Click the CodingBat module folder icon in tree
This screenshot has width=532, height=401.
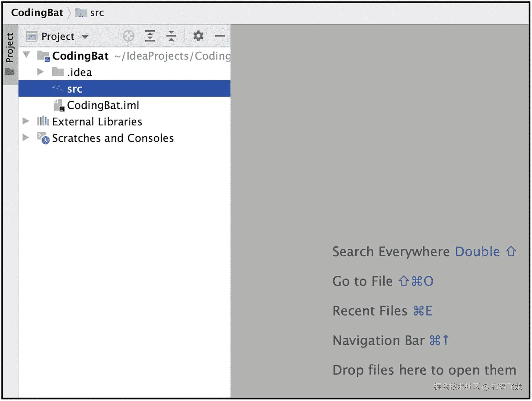(43, 56)
